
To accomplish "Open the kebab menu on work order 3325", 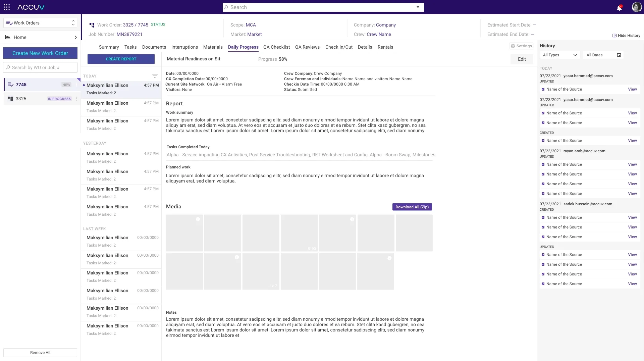I will pos(77,99).
